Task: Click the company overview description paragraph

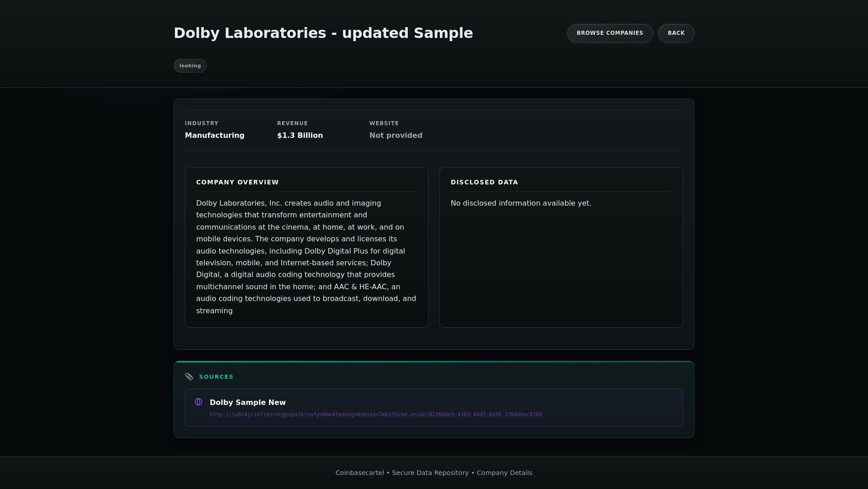Action: click(306, 257)
